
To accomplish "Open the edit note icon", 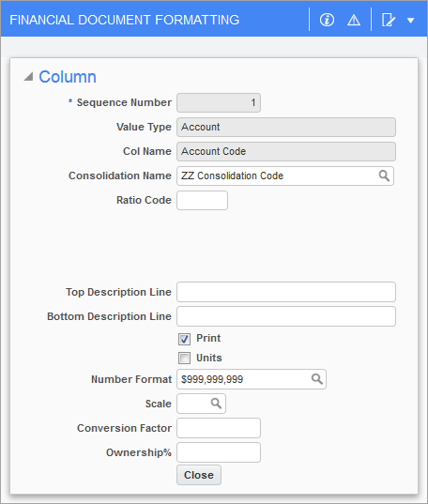I will pyautogui.click(x=389, y=20).
